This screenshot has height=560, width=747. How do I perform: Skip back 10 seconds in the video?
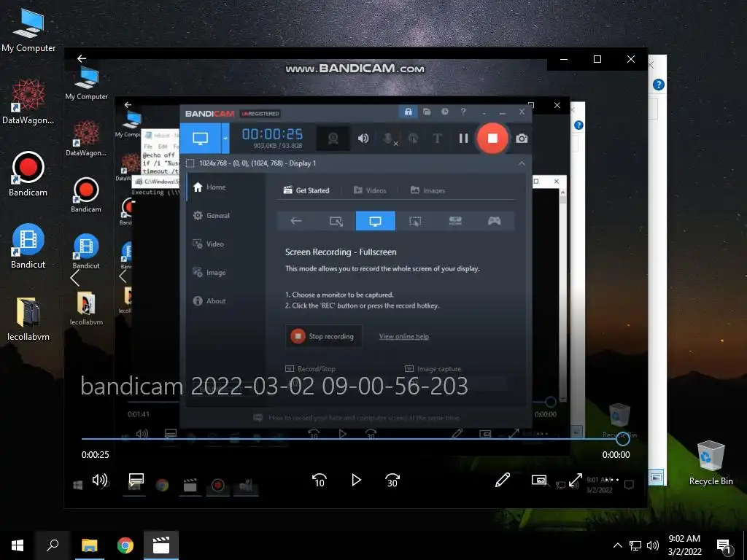[320, 480]
